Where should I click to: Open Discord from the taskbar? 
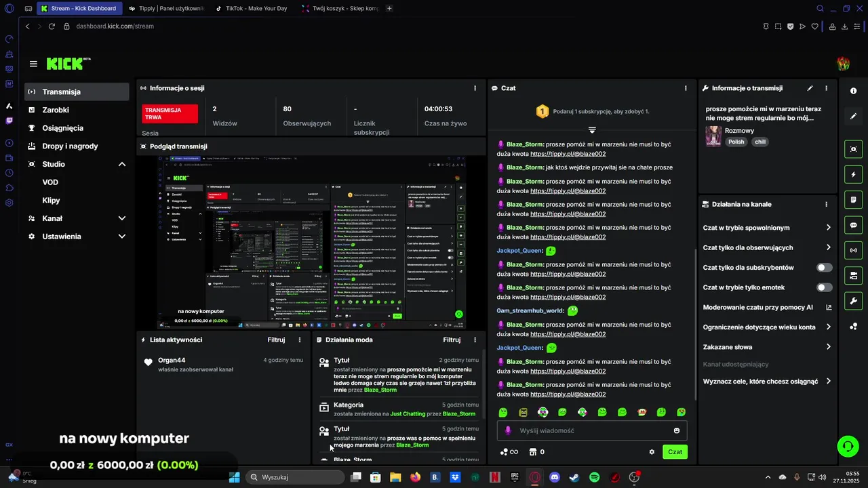555,477
